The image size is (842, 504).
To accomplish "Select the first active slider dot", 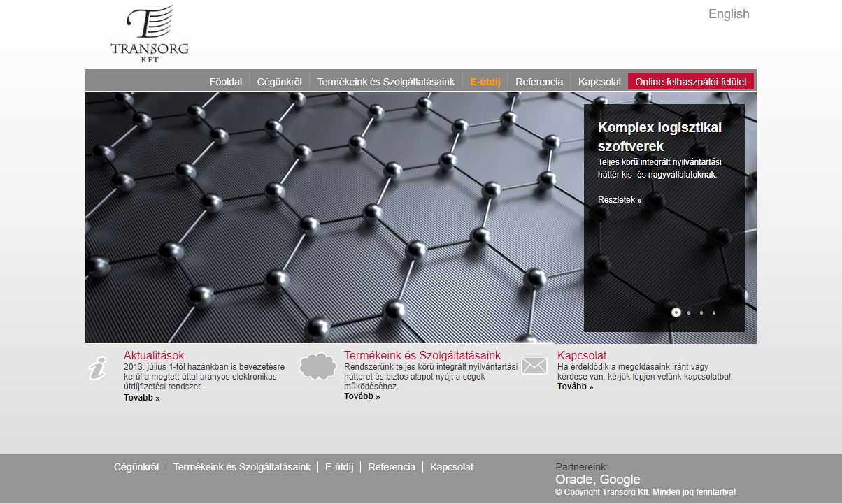I will tap(676, 312).
